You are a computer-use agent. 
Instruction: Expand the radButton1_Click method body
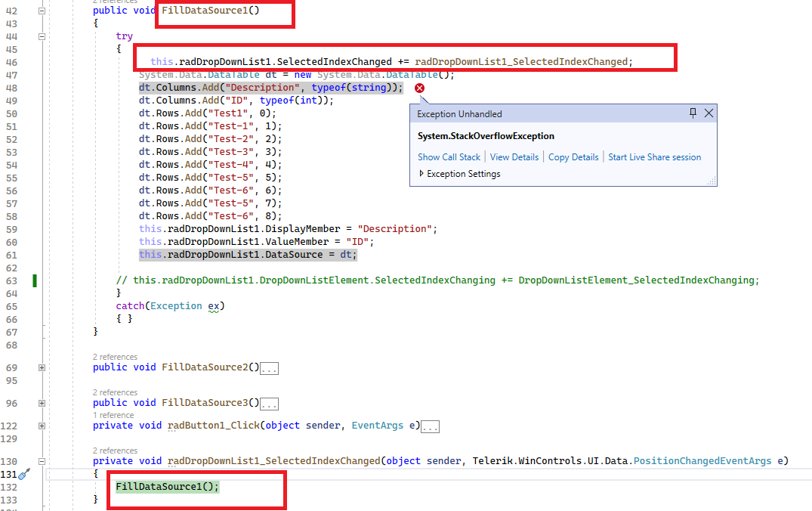(42, 425)
